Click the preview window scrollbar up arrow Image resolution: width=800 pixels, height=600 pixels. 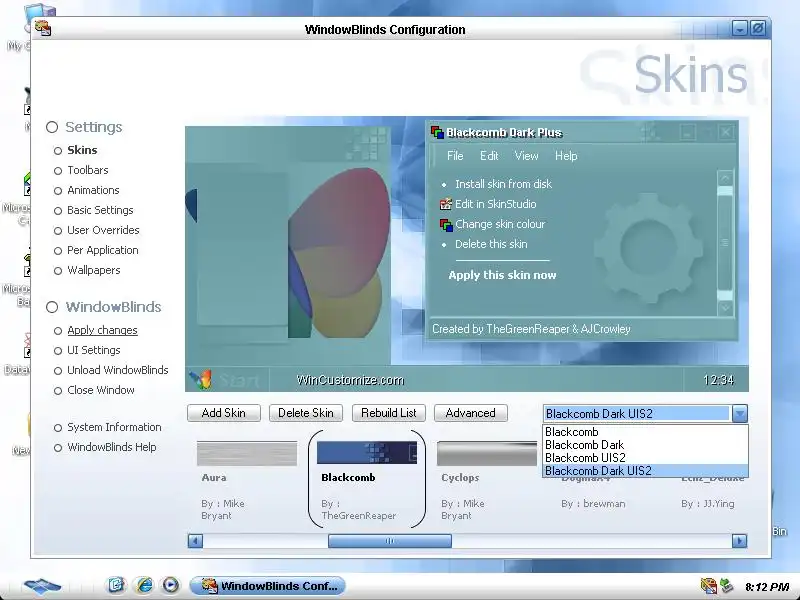click(725, 178)
